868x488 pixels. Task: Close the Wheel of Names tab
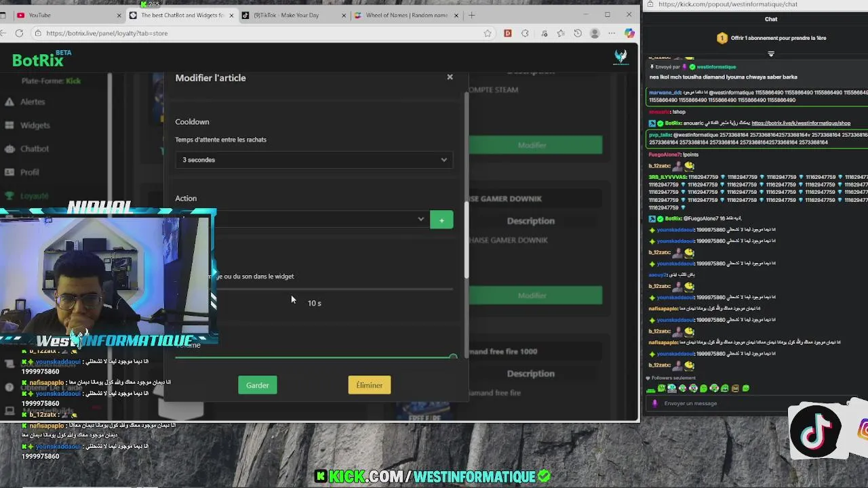pos(456,15)
